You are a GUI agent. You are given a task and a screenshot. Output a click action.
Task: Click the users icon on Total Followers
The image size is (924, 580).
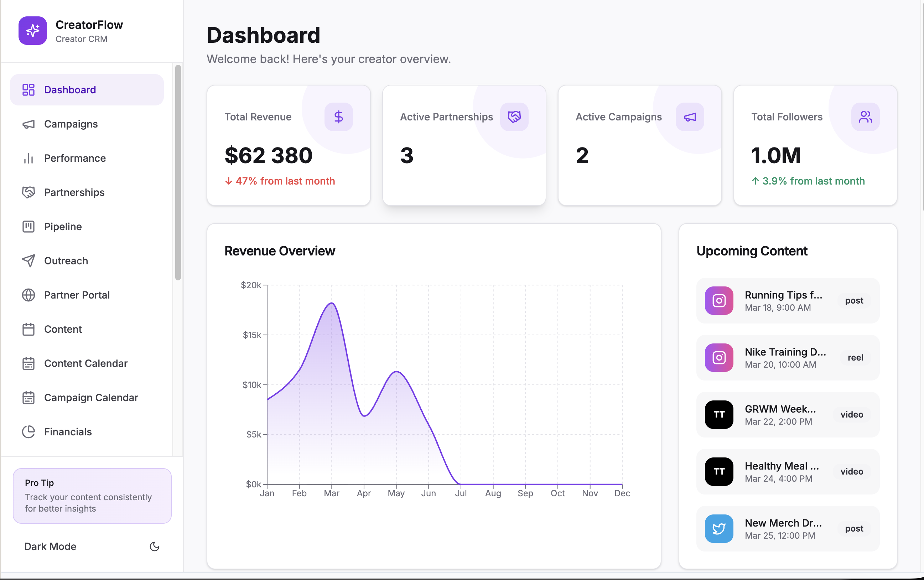865,116
